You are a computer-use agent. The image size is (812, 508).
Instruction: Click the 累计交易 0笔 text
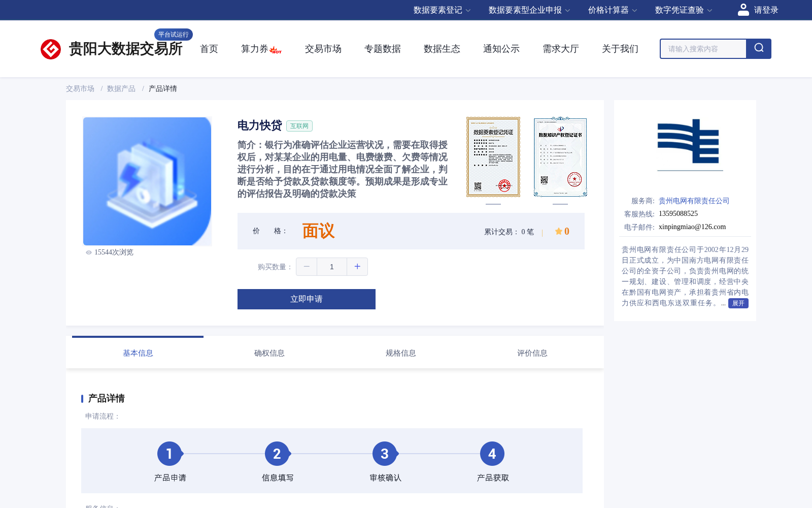click(x=509, y=232)
